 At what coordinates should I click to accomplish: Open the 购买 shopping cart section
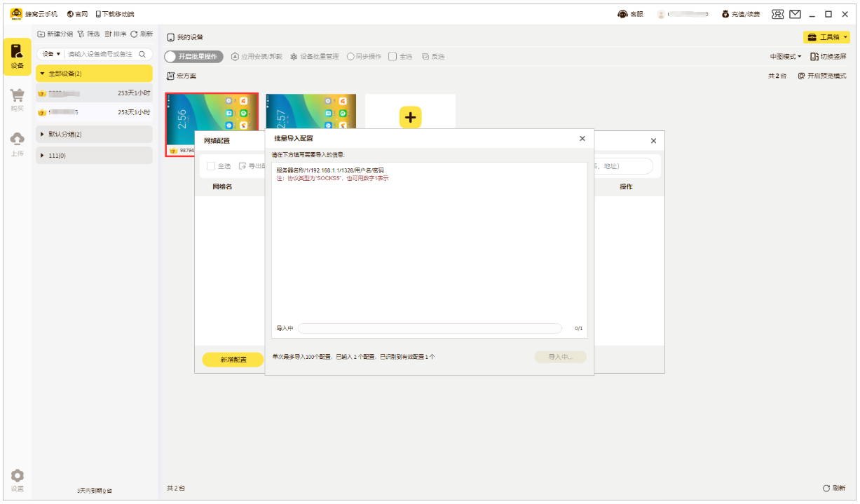(17, 100)
